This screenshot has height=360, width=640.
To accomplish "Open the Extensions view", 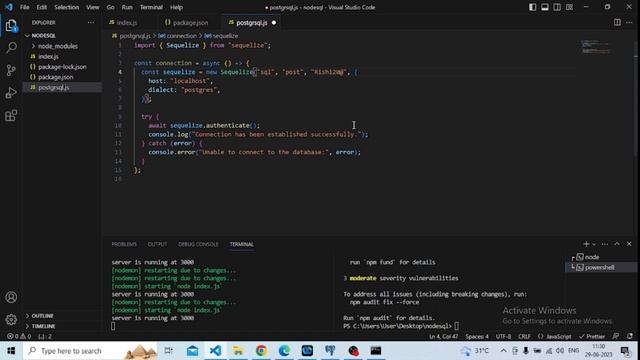I will pos(11,116).
